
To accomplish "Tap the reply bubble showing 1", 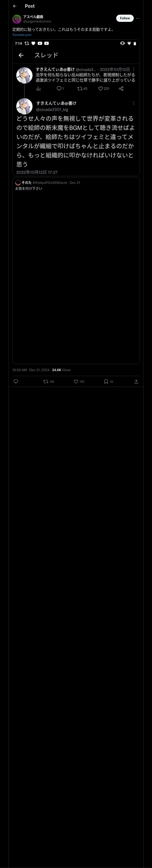I will 60,89.
